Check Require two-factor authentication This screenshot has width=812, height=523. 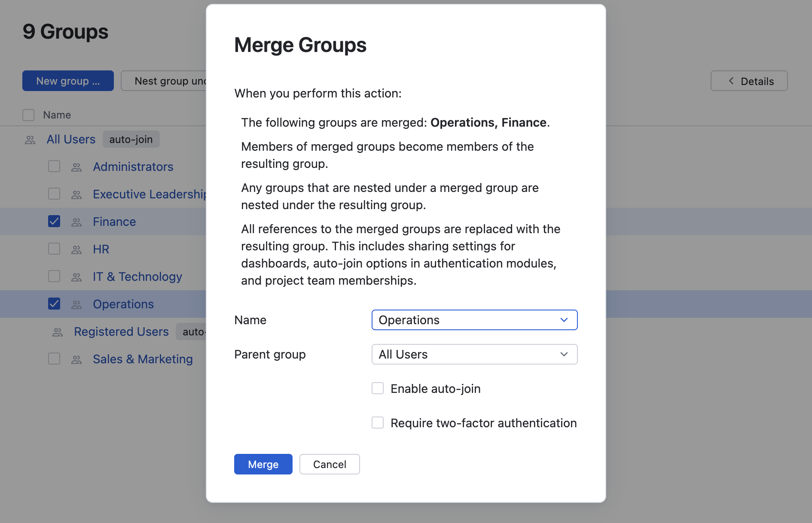point(378,423)
